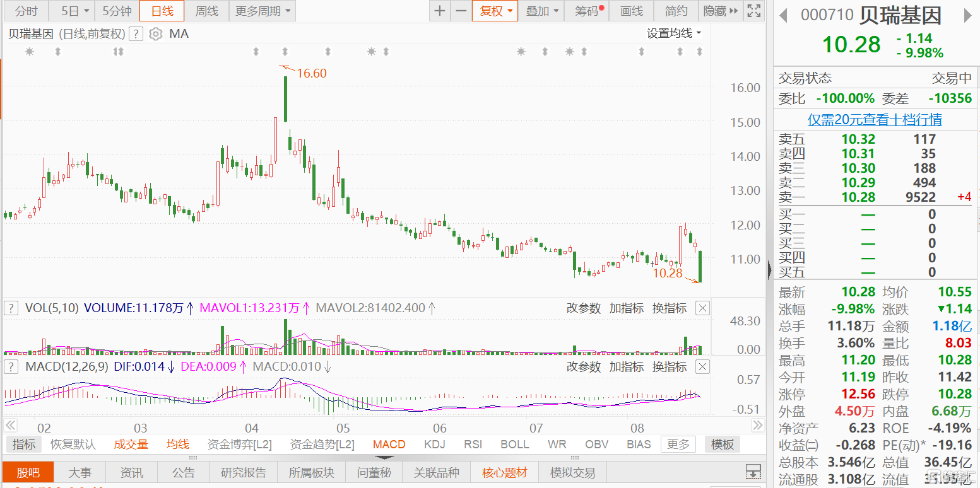Open the 叠加 overlay dropdown
This screenshot has width=980, height=488.
541,11
